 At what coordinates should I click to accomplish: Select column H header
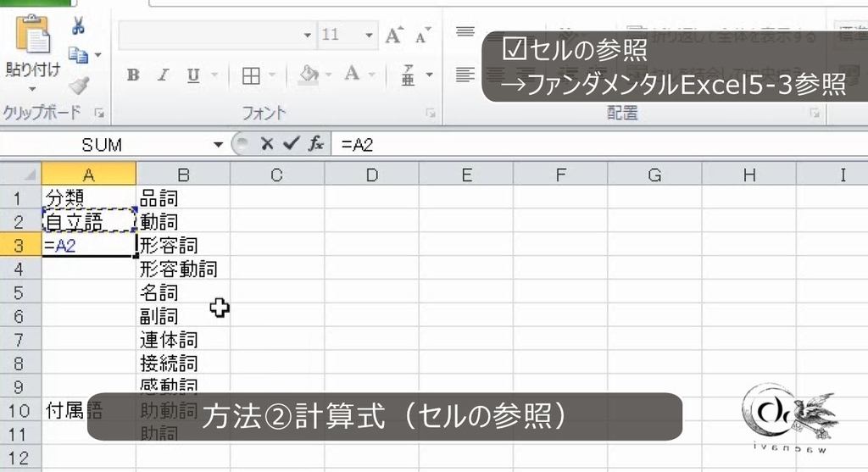(749, 175)
